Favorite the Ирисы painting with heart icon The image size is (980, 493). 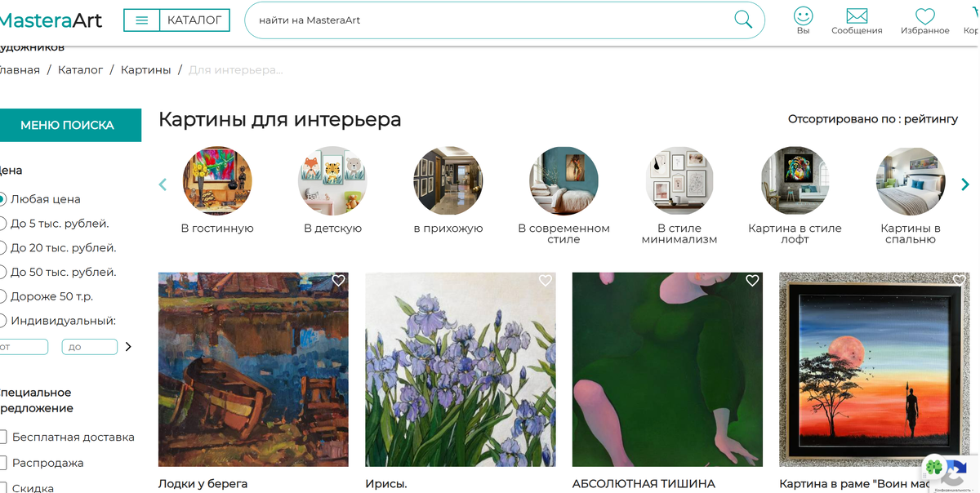pos(546,280)
